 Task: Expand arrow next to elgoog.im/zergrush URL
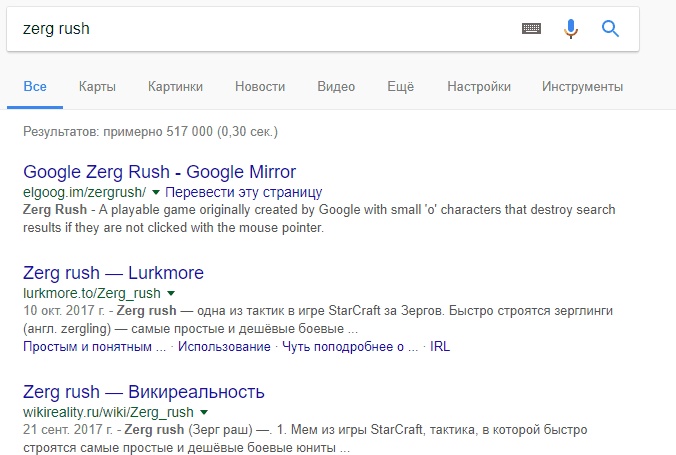point(156,192)
